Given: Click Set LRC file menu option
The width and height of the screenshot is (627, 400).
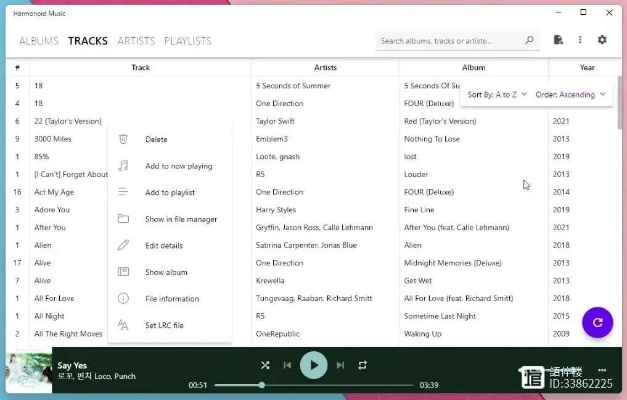Looking at the screenshot, I should coord(164,325).
